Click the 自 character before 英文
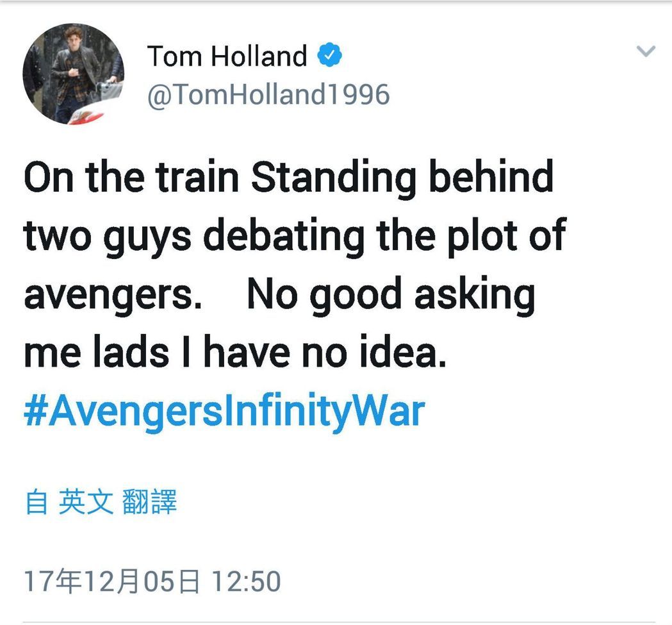Image resolution: width=672 pixels, height=625 pixels. [37, 502]
